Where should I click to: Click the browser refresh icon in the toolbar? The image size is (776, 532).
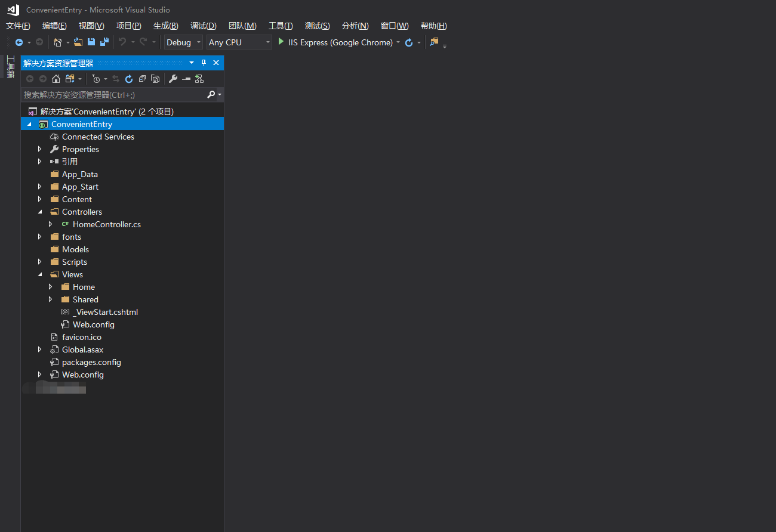click(x=409, y=42)
